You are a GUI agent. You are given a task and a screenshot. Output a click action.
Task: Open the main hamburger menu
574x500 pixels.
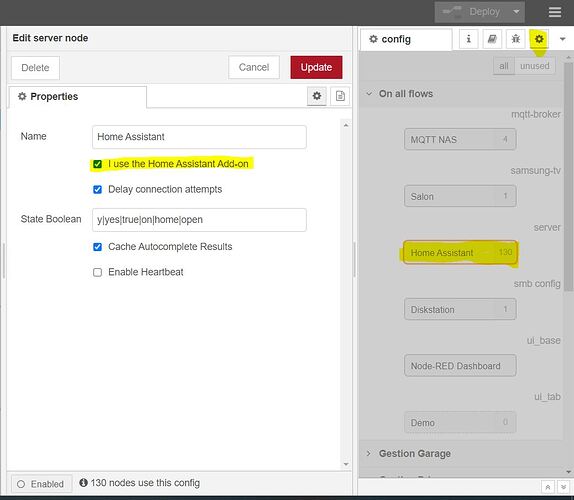555,12
